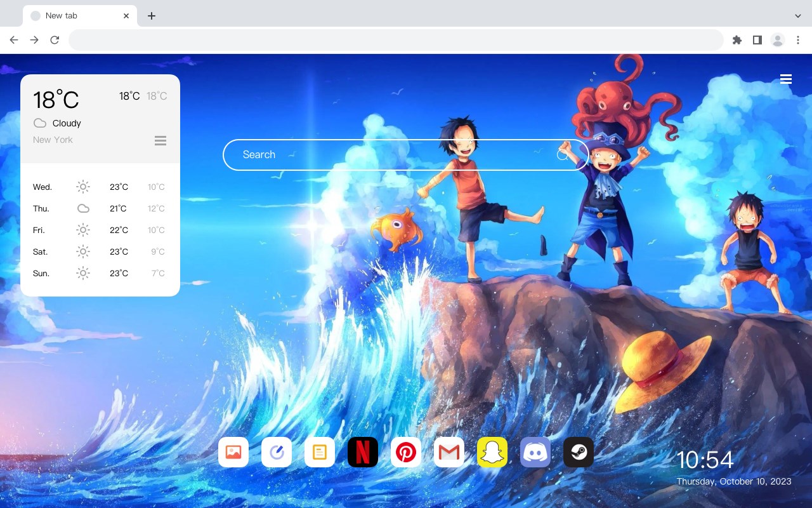Image resolution: width=812 pixels, height=508 pixels.
Task: Go back to the previous page
Action: tap(14, 40)
